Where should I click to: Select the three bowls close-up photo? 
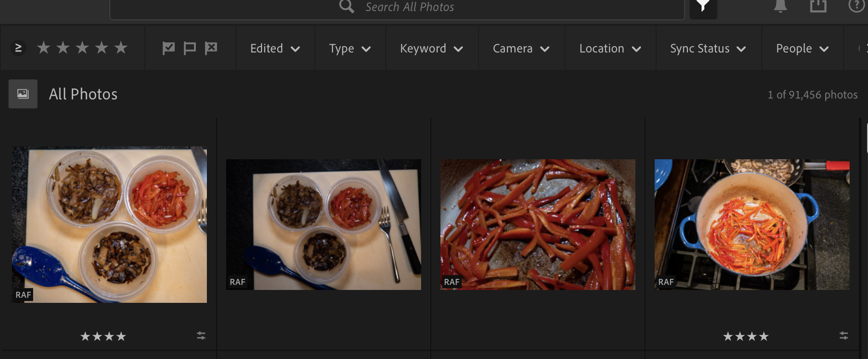tap(109, 225)
